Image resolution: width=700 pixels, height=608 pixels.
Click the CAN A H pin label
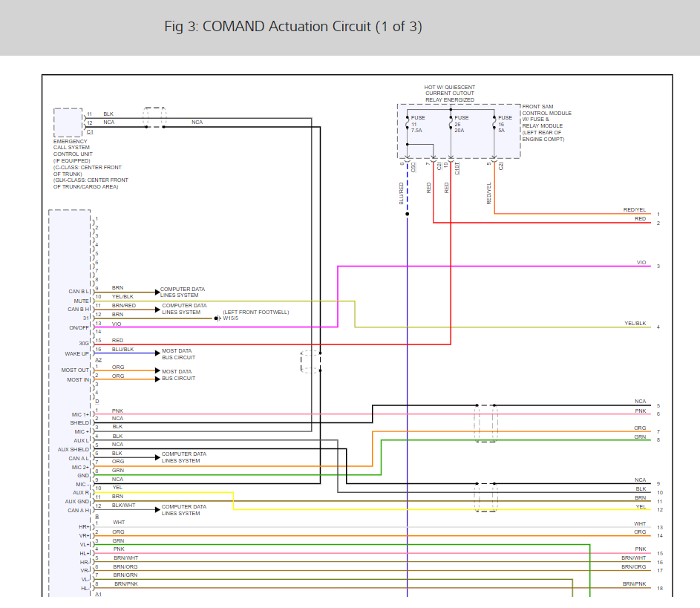[x=78, y=510]
